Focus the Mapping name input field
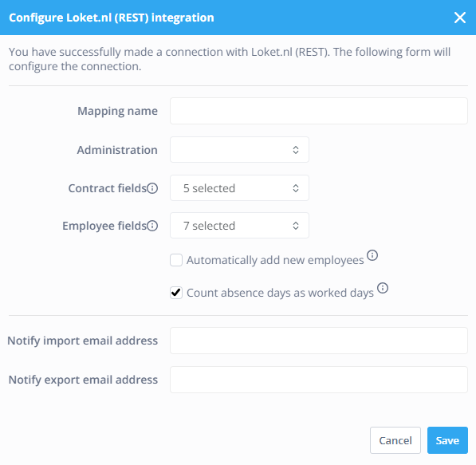Image resolution: width=476 pixels, height=465 pixels. click(319, 111)
